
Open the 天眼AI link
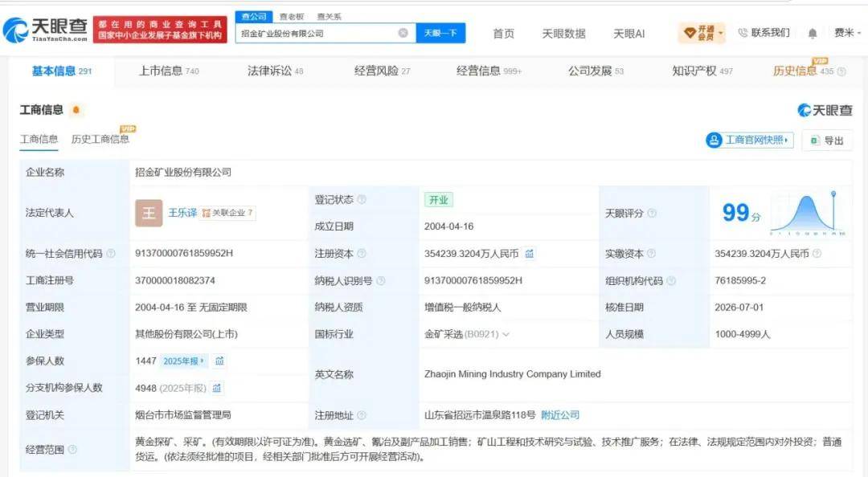[628, 34]
